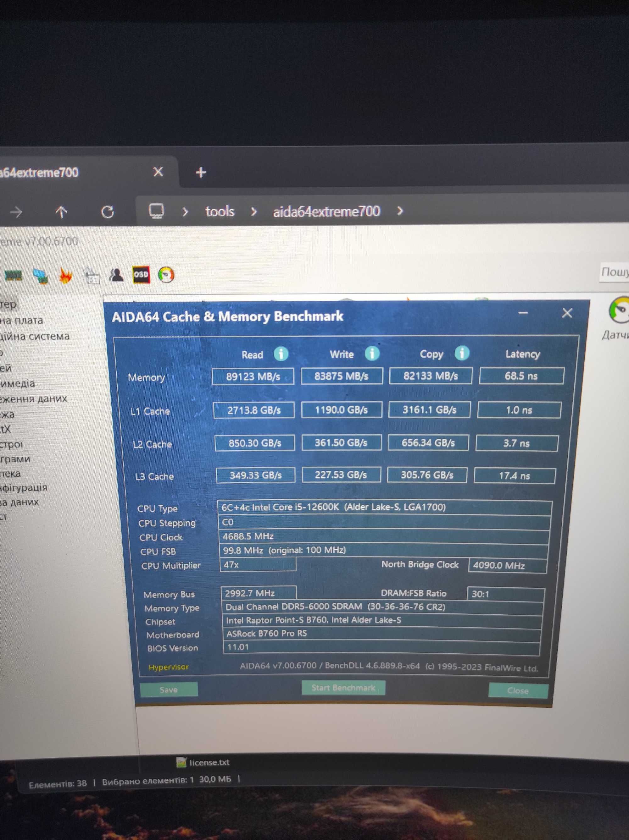Show info for the Copy column
The height and width of the screenshot is (840, 629).
(462, 353)
